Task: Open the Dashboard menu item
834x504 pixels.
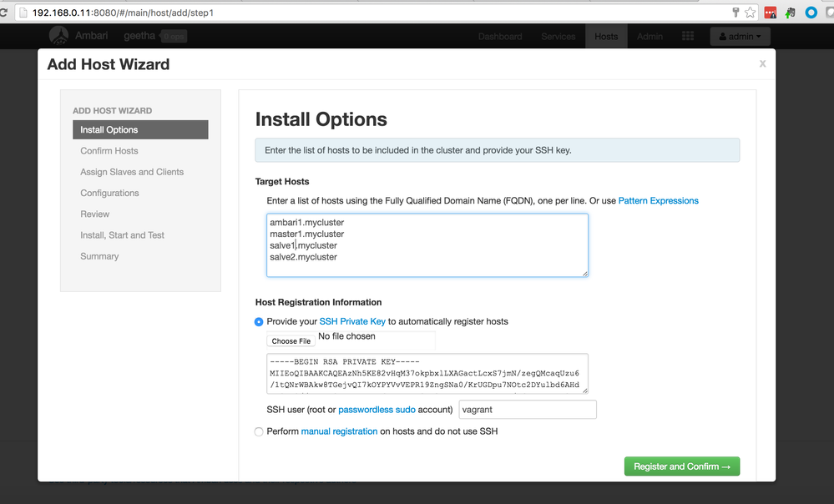Action: (501, 36)
